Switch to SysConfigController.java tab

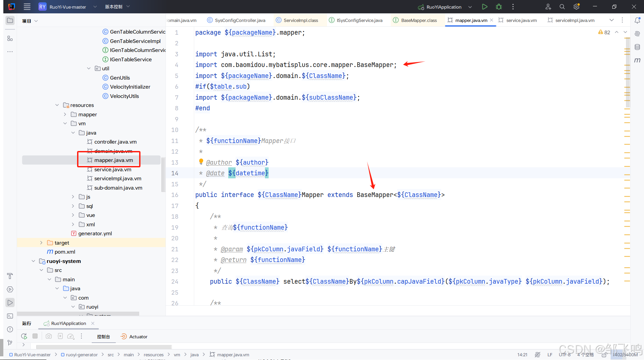pos(236,20)
